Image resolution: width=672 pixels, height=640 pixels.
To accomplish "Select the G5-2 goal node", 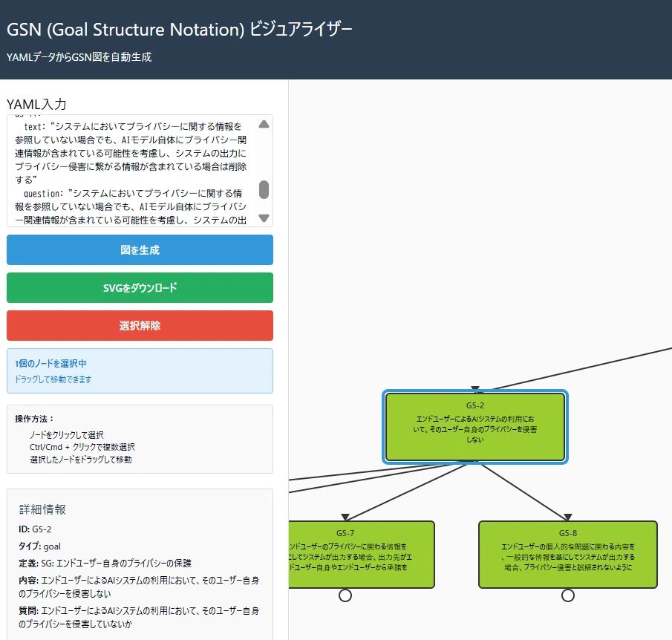I will pos(475,427).
